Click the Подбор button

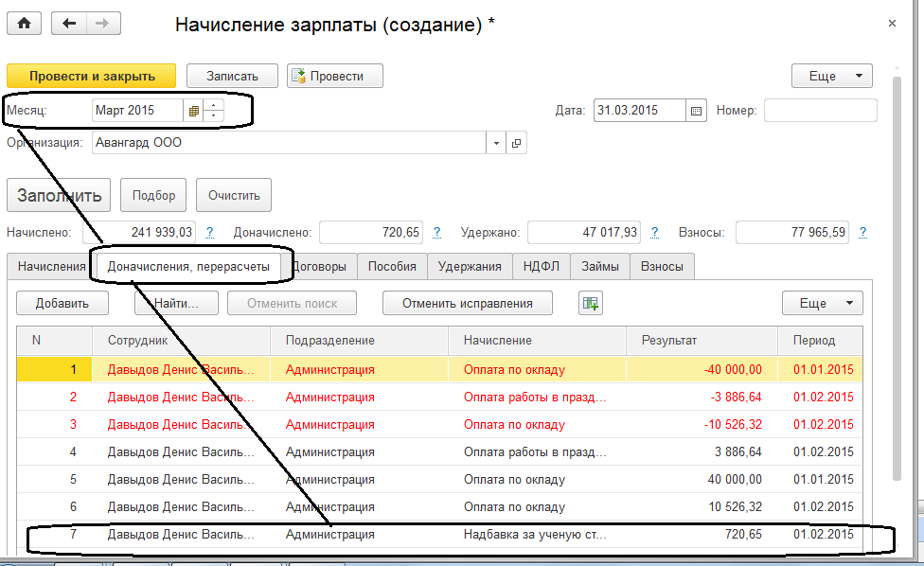point(153,195)
